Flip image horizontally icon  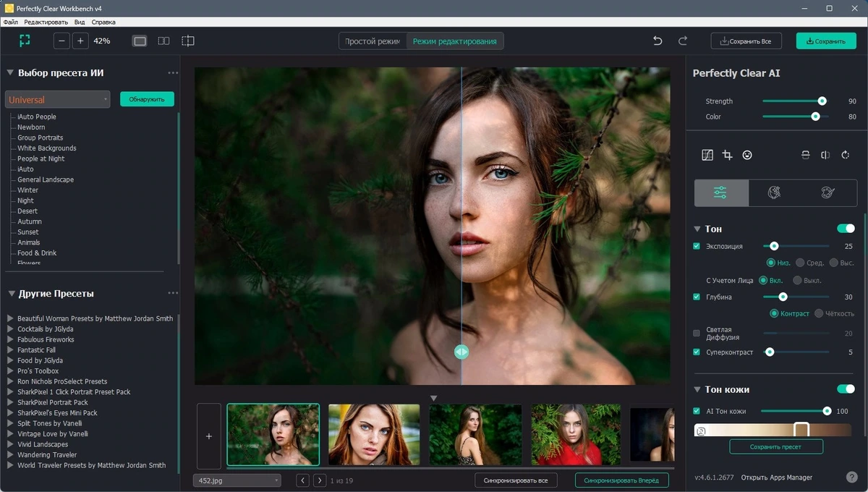pyautogui.click(x=825, y=155)
